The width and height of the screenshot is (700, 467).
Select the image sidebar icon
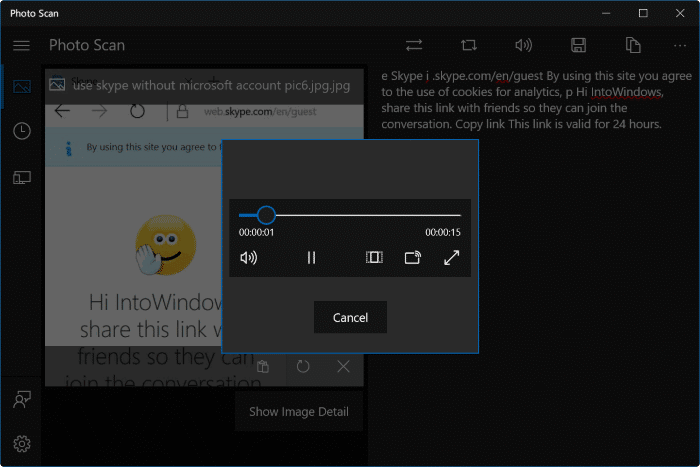22,86
